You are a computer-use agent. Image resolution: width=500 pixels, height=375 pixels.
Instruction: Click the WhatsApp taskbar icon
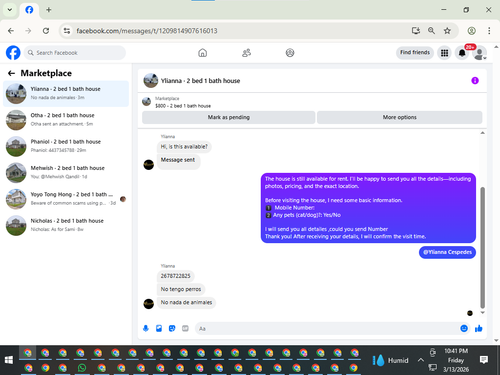pos(82,368)
